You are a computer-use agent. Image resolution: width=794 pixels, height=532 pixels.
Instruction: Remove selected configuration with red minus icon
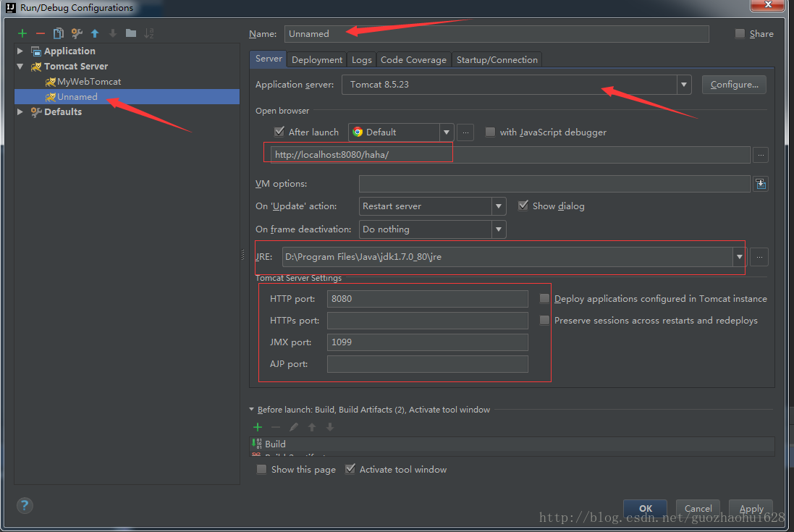(41, 33)
